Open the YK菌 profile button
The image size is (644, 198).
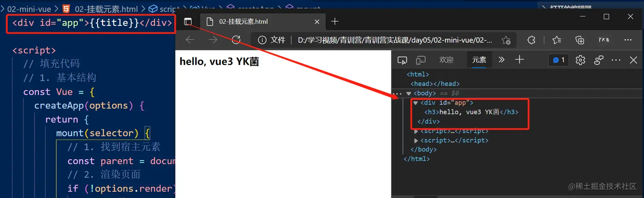pos(604,40)
